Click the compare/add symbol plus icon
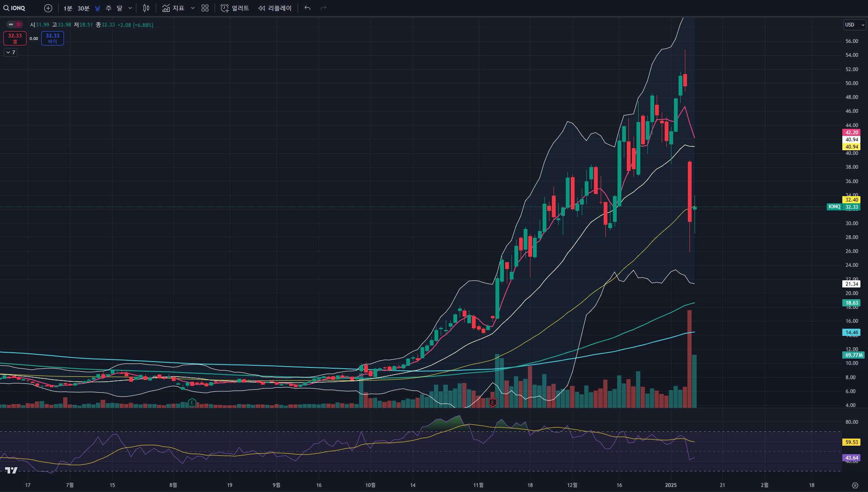868x492 pixels. click(48, 8)
